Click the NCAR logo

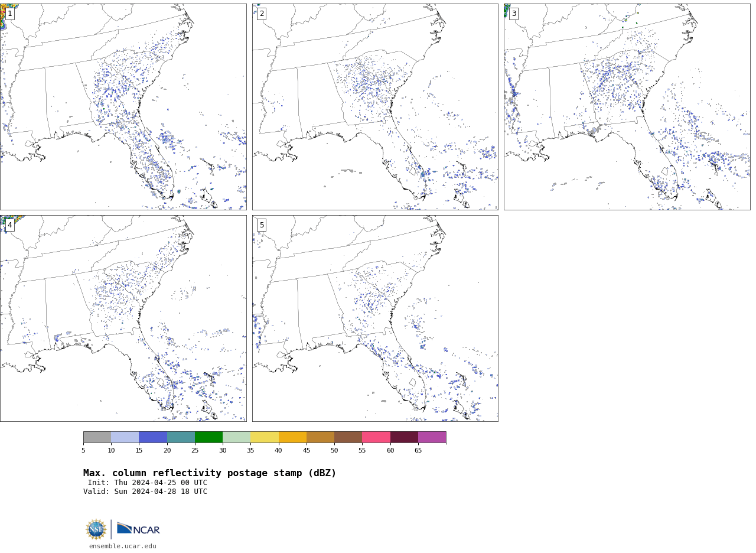click(138, 529)
